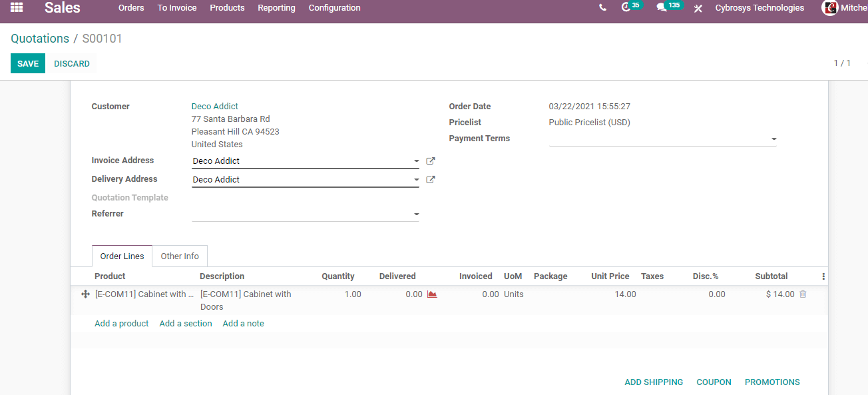Sort by Product column header
The width and height of the screenshot is (868, 395).
click(x=110, y=276)
